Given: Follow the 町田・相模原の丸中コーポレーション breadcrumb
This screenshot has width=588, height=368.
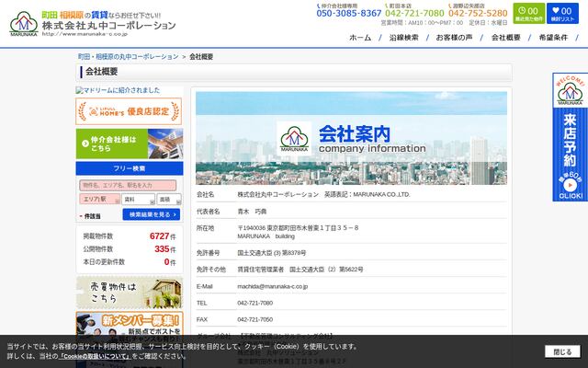Looking at the screenshot, I should [x=129, y=57].
